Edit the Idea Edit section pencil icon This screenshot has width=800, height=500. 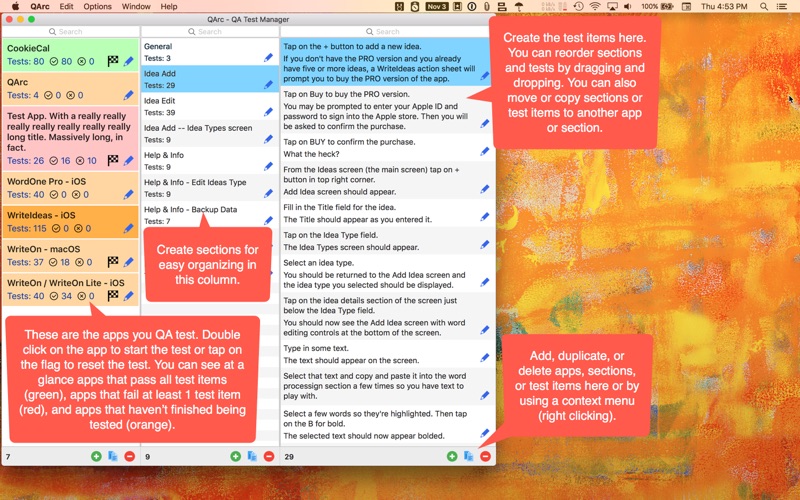(268, 112)
